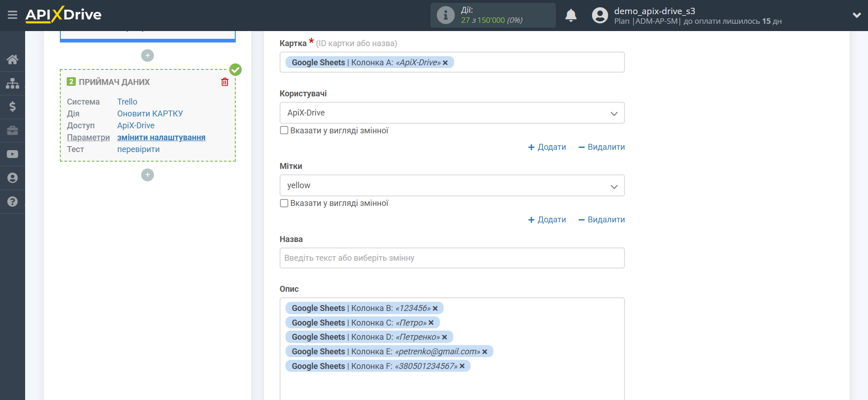Screen dimensions: 868x400
Task: Open the Користувачі ApiX-Drive dropdown
Action: coord(452,113)
